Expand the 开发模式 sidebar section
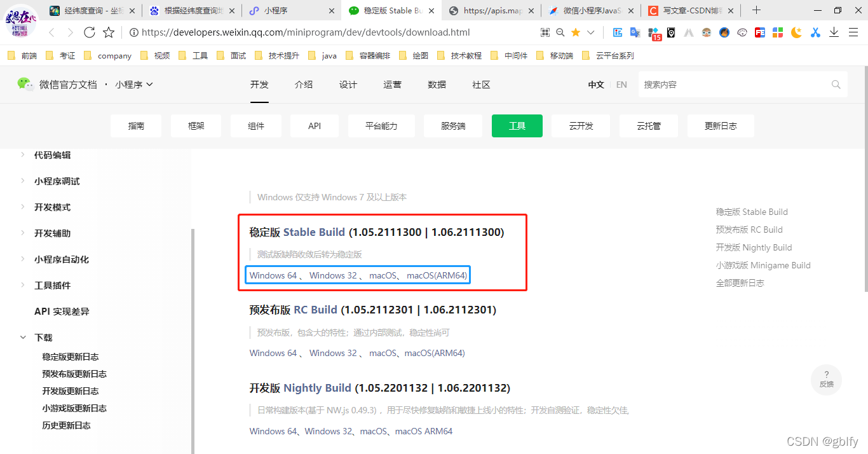868x454 pixels. point(23,207)
